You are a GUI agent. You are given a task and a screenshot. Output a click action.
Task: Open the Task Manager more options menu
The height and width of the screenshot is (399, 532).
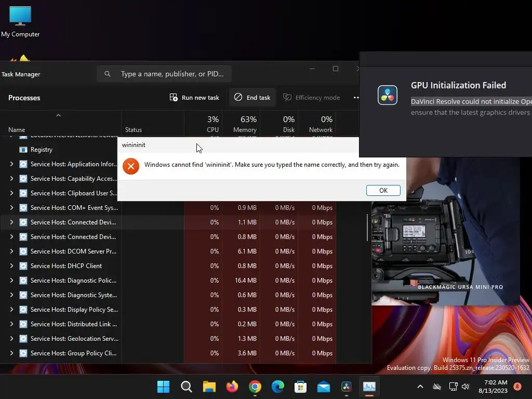[x=356, y=97]
